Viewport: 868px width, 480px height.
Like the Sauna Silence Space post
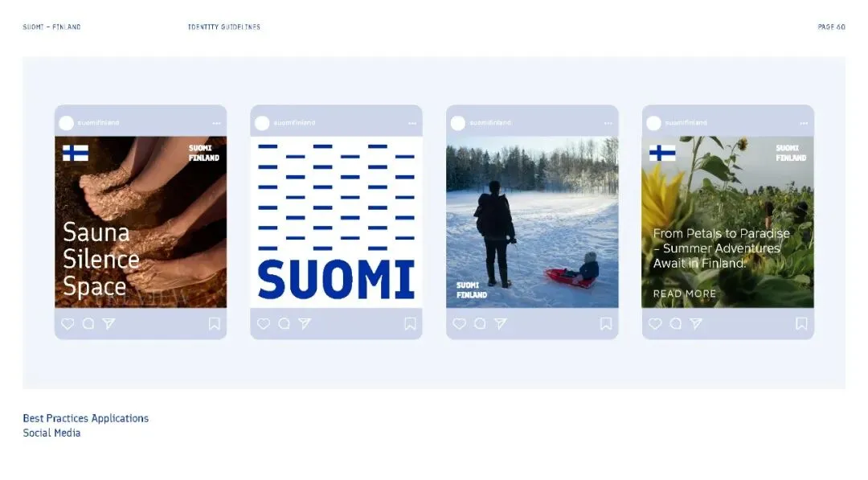coord(68,324)
